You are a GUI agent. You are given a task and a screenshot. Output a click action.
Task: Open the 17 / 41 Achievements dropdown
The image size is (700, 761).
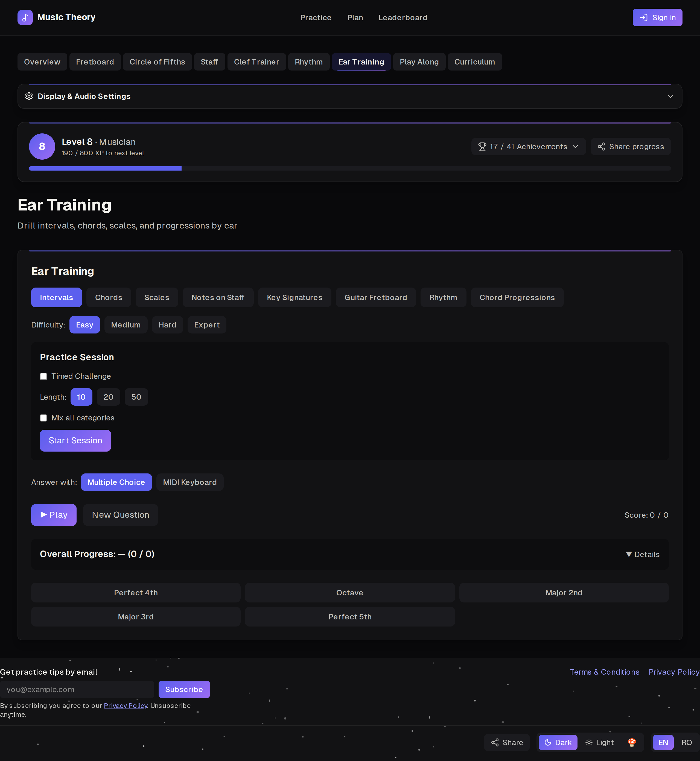[528, 147]
